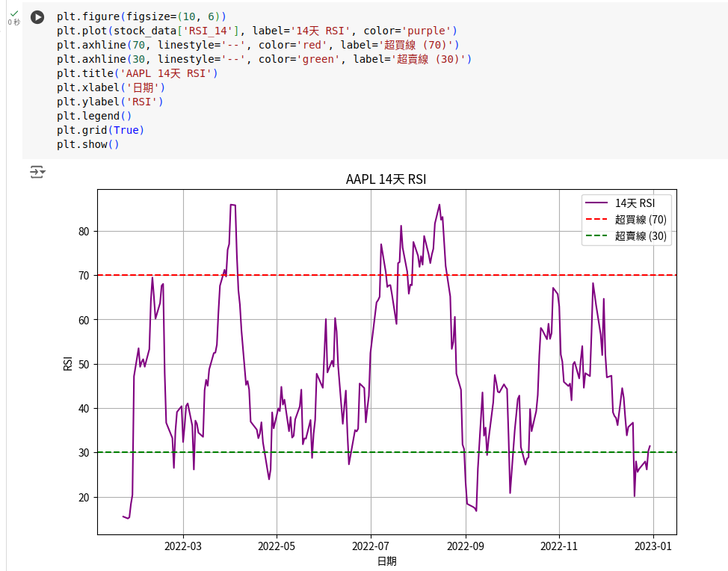Click the legend entry 超買線 (70)
The image size is (728, 571).
pos(641,220)
